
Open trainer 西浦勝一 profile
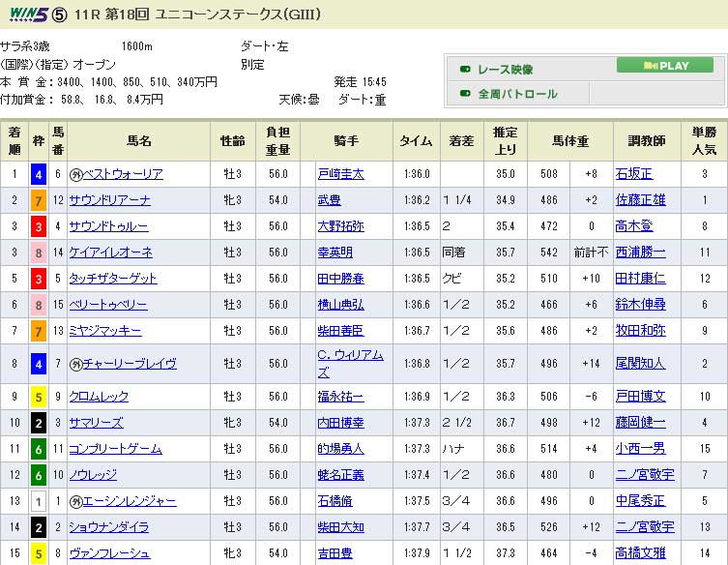point(641,253)
